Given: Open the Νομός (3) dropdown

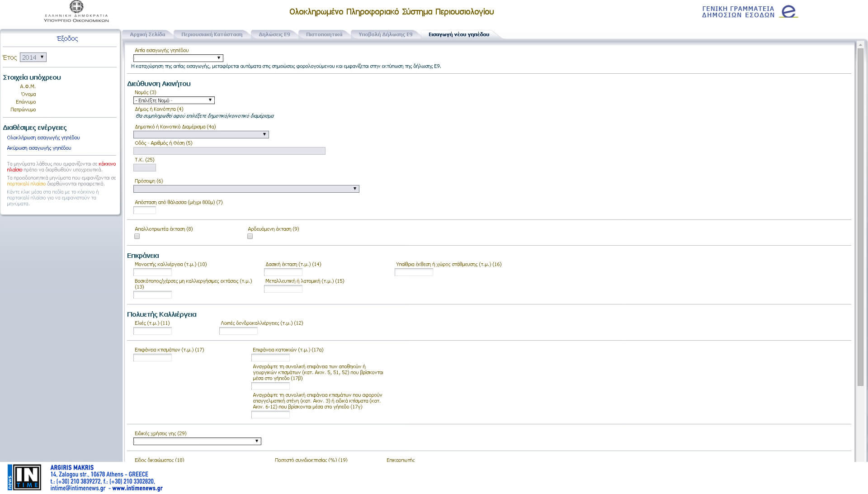Looking at the screenshot, I should tap(174, 100).
